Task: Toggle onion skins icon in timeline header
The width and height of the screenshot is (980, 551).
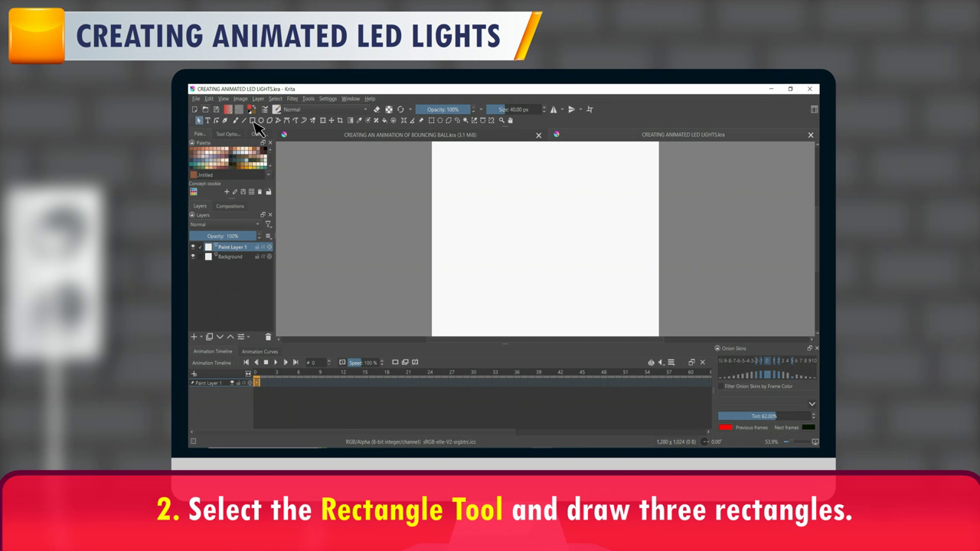Action: coord(651,362)
